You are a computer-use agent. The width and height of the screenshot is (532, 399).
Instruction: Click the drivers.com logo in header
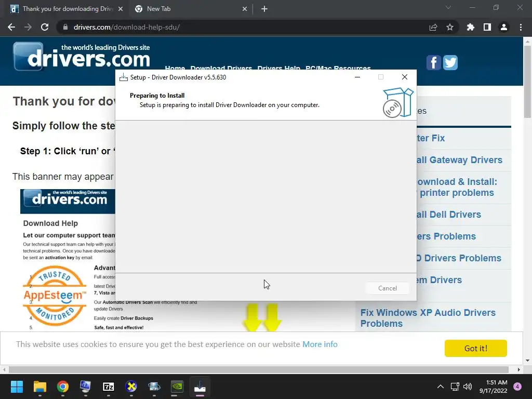[x=82, y=57]
